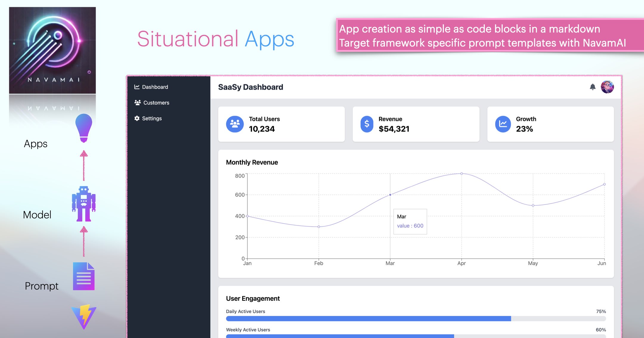Viewport: 644px width, 338px height.
Task: Open the Dashboard sidebar item
Action: pyautogui.click(x=151, y=87)
